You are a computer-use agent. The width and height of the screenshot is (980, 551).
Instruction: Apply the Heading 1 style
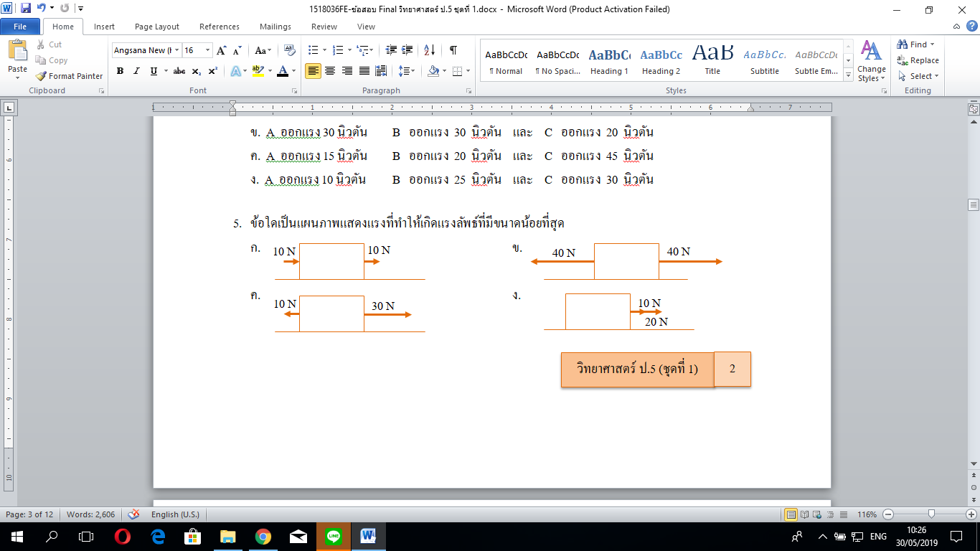coord(609,62)
